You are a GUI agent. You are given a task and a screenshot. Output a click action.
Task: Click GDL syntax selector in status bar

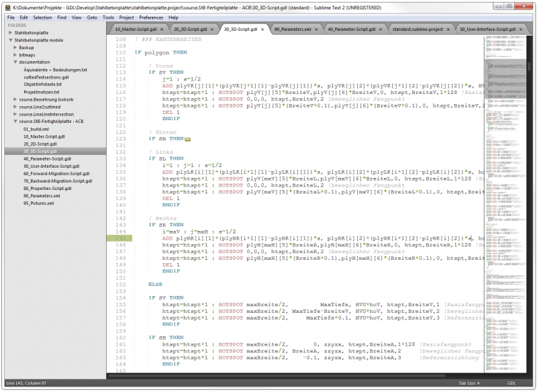click(x=511, y=383)
